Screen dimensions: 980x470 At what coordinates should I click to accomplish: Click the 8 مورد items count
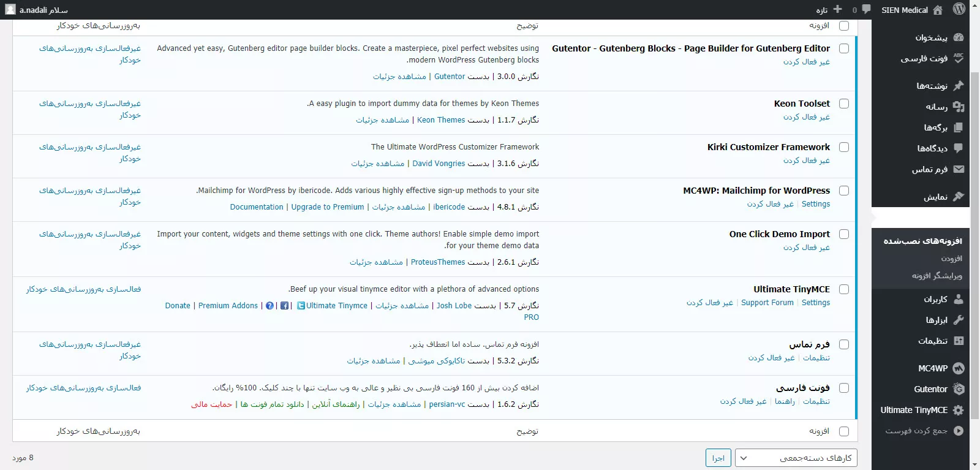[23, 458]
